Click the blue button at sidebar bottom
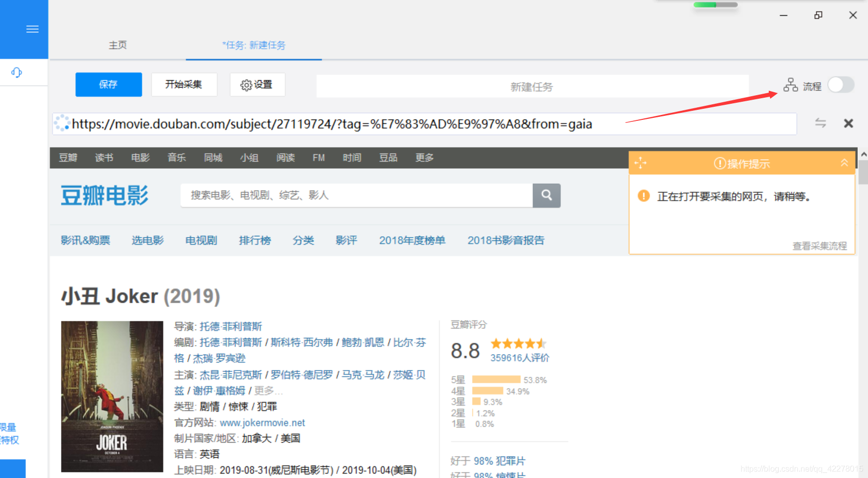The width and height of the screenshot is (868, 478). click(13, 468)
